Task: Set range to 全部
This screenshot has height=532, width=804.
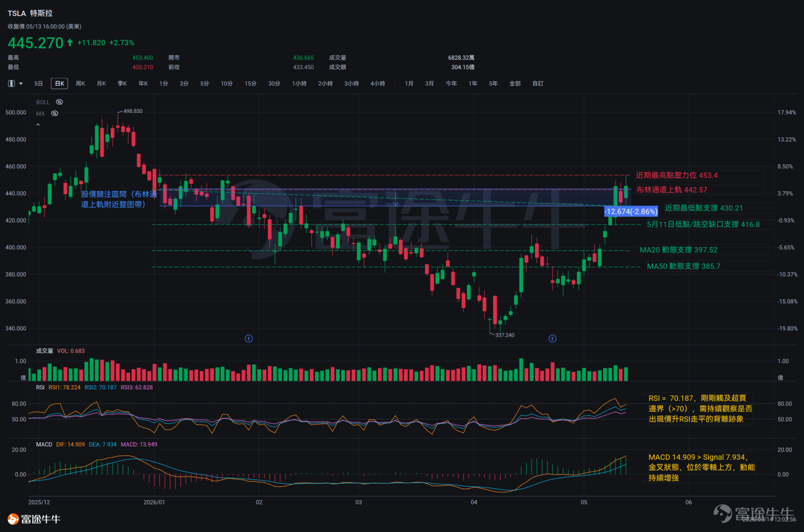Action: tap(515, 83)
